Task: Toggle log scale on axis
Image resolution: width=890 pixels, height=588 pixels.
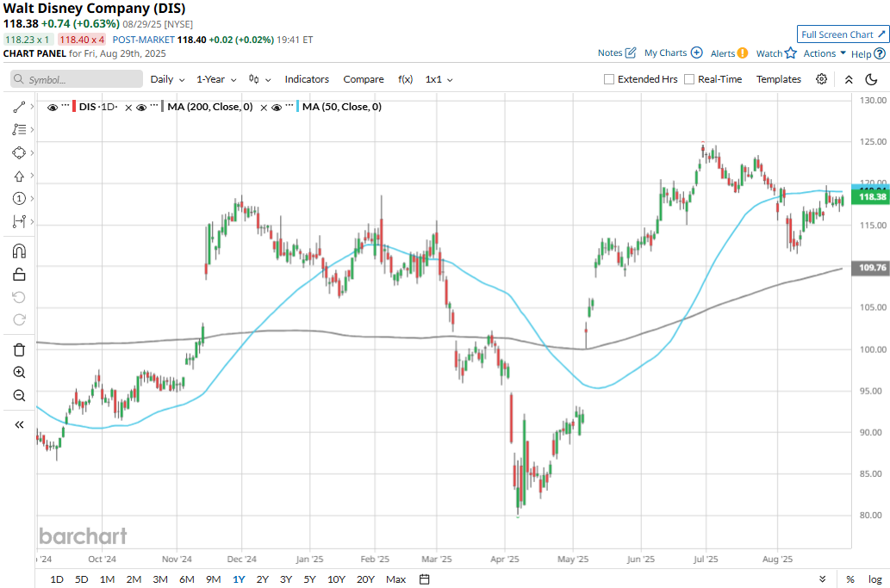Action: click(x=874, y=579)
